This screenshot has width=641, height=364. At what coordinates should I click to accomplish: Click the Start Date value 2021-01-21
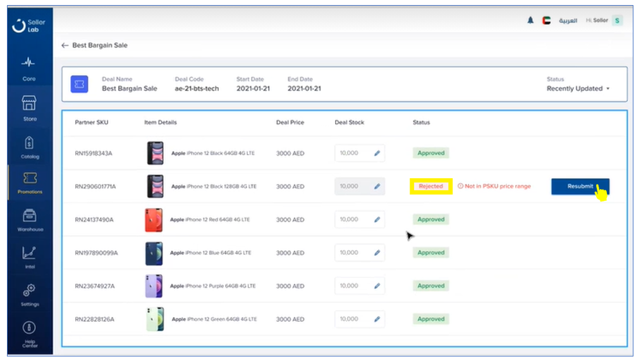coord(253,88)
